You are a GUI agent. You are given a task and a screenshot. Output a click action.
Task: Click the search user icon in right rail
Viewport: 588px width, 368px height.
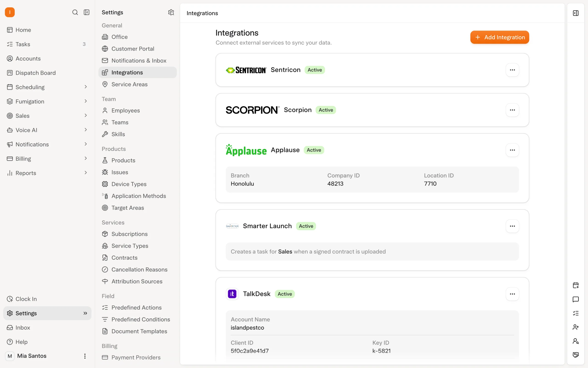pyautogui.click(x=576, y=341)
